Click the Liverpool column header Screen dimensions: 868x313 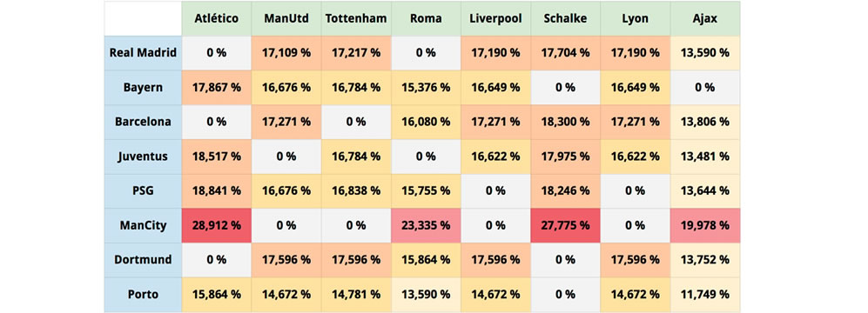[495, 19]
